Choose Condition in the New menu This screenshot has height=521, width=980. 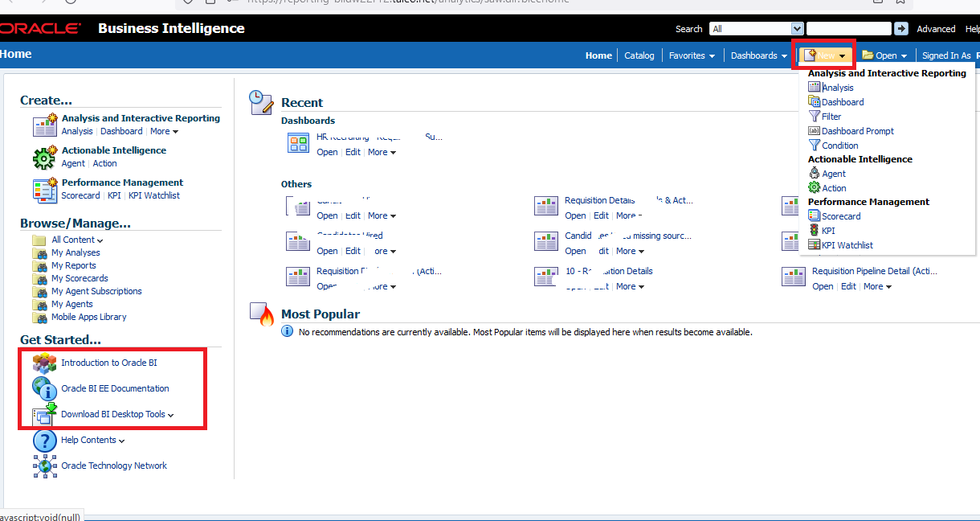[839, 145]
